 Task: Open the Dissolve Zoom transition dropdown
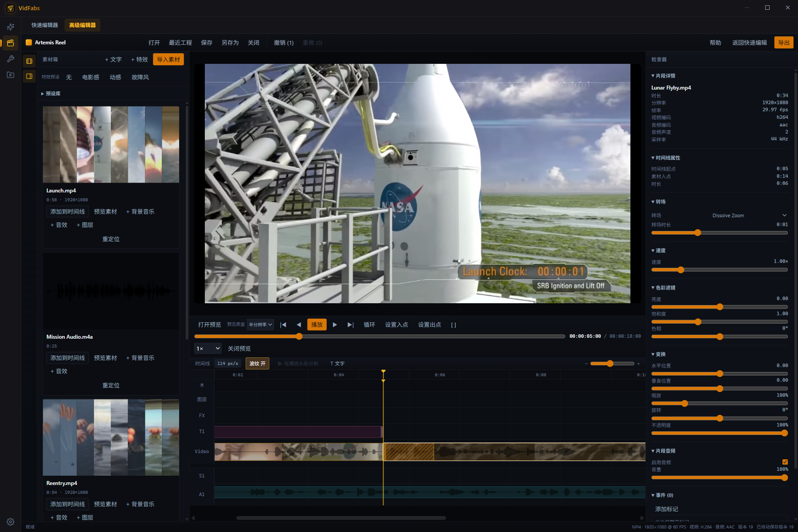tap(749, 215)
